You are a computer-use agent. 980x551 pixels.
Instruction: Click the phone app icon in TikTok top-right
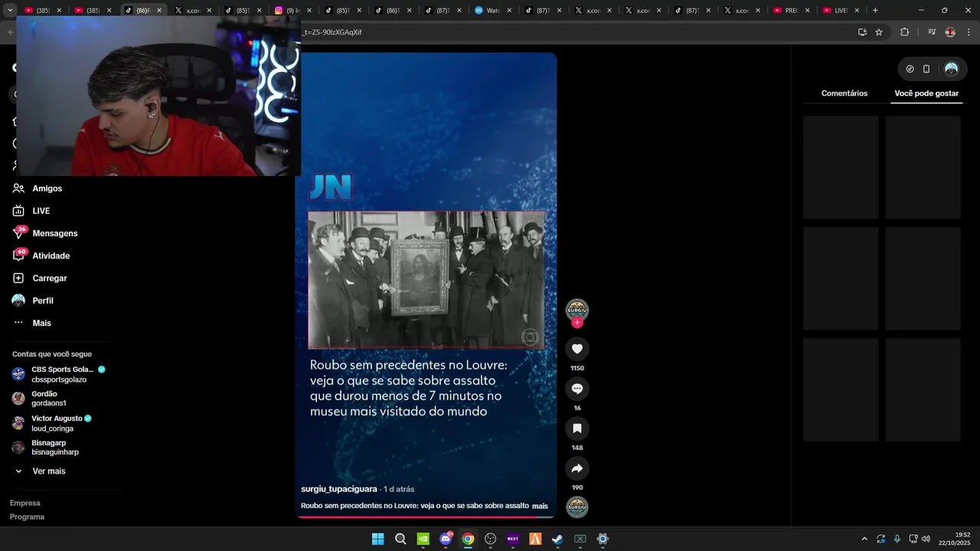pos(926,69)
